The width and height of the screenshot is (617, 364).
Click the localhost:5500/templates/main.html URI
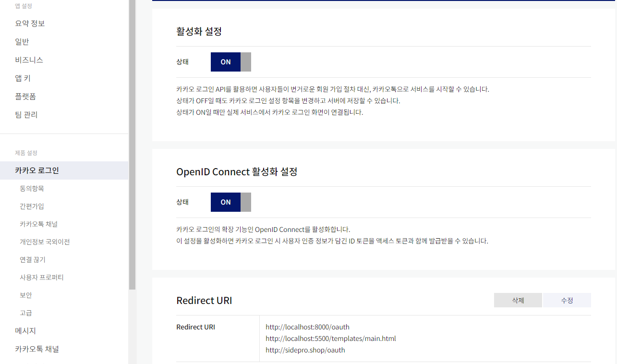coord(331,339)
